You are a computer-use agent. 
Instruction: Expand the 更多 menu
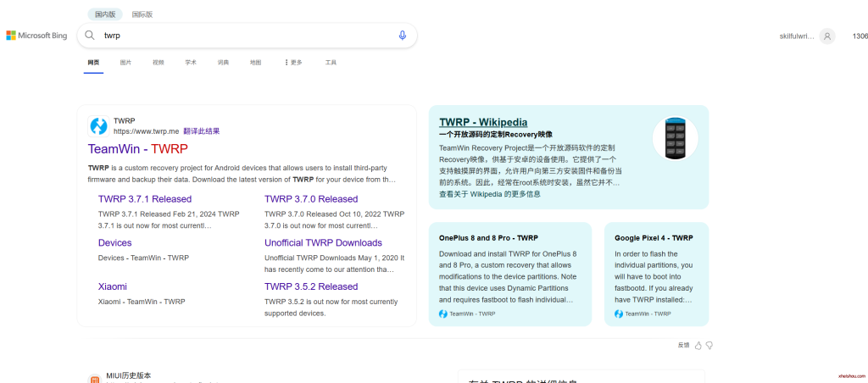point(293,63)
